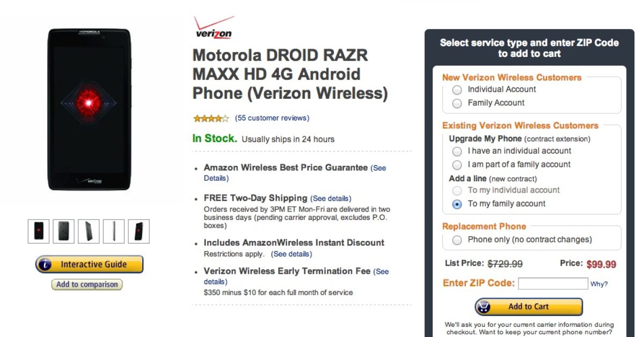Click the Verizon logo
This screenshot has height=337, width=644.
coord(214,28)
